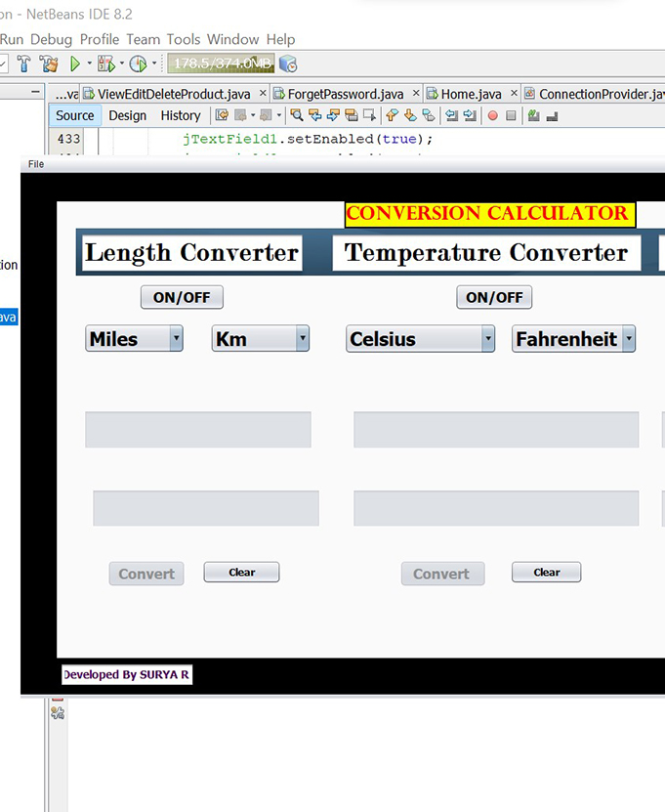This screenshot has height=812, width=665.
Task: Open the Profile menu
Action: click(100, 39)
